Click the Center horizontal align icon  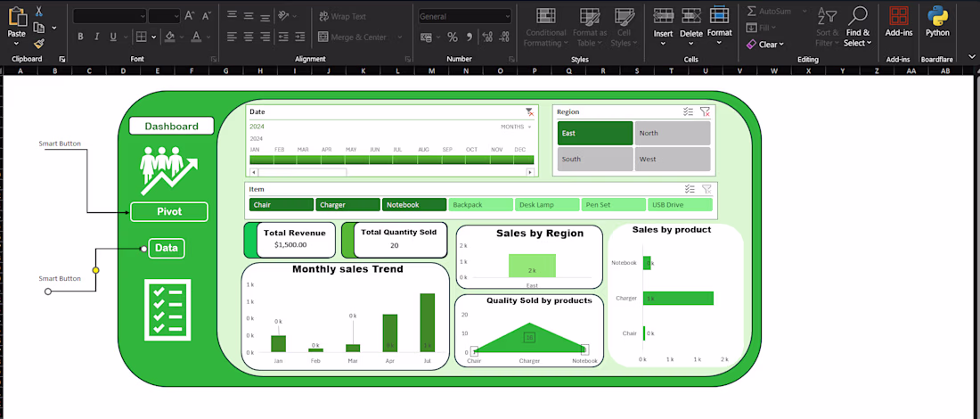(x=249, y=37)
